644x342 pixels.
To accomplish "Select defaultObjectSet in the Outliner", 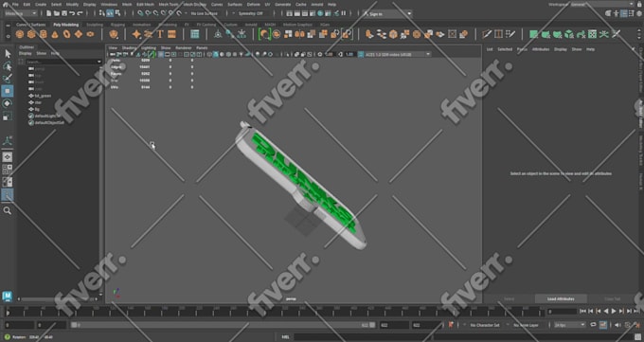I will pyautogui.click(x=49, y=122).
